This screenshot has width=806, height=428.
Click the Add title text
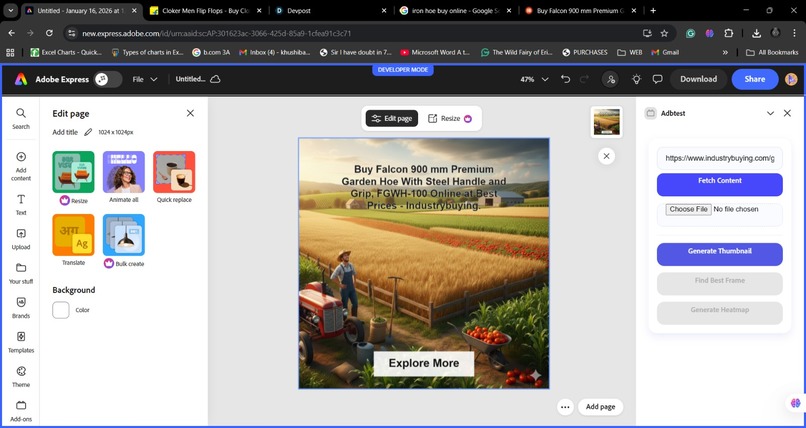(x=65, y=132)
